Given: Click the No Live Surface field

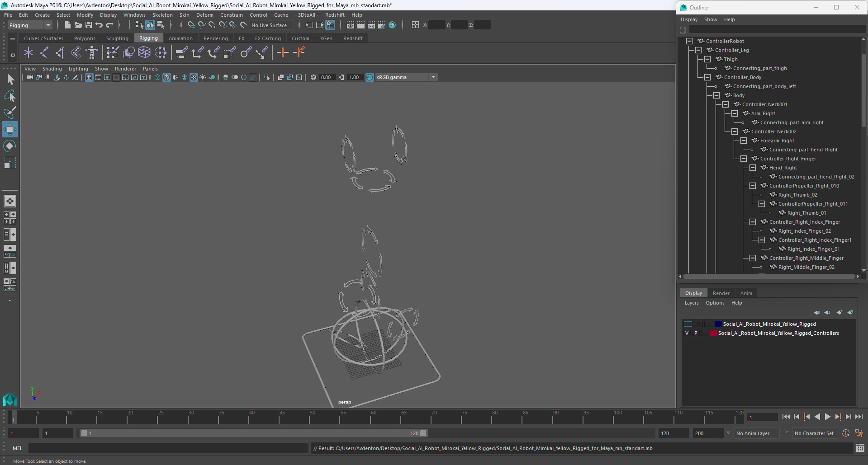Looking at the screenshot, I should pos(272,25).
